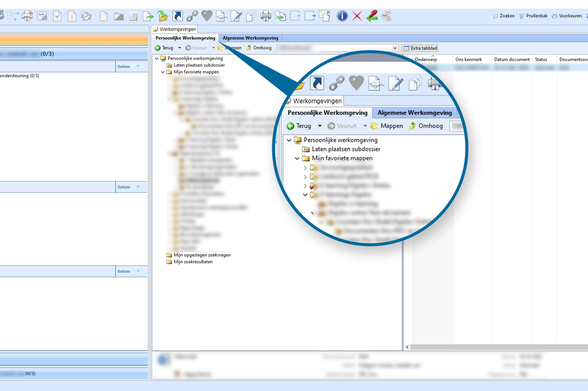Collapse the Persoonlijke werkomgeving tree node
588x391 pixels.
[157, 58]
